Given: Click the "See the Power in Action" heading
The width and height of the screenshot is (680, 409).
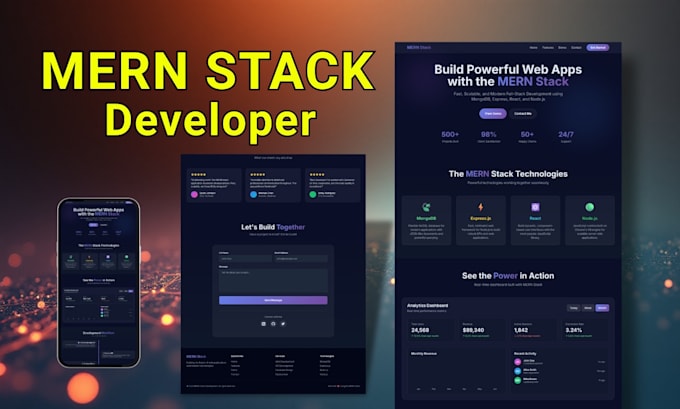Looking at the screenshot, I should click(x=508, y=276).
